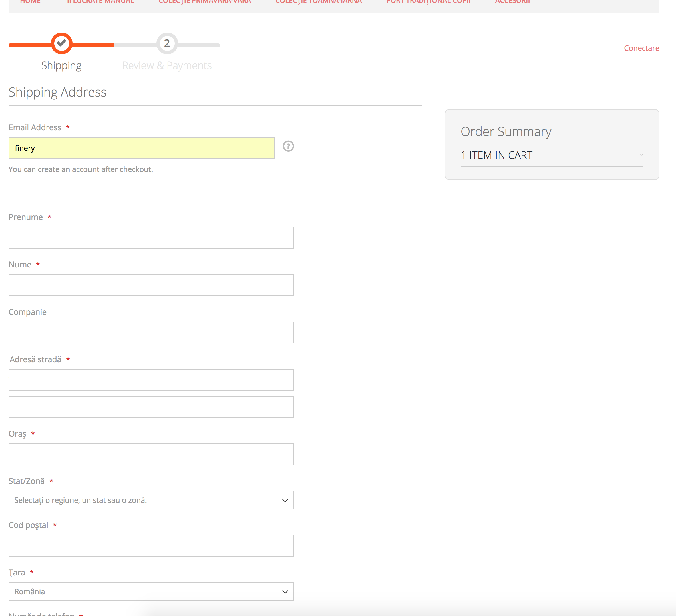676x616 pixels.
Task: Focus the Prenume text field
Action: pos(151,237)
